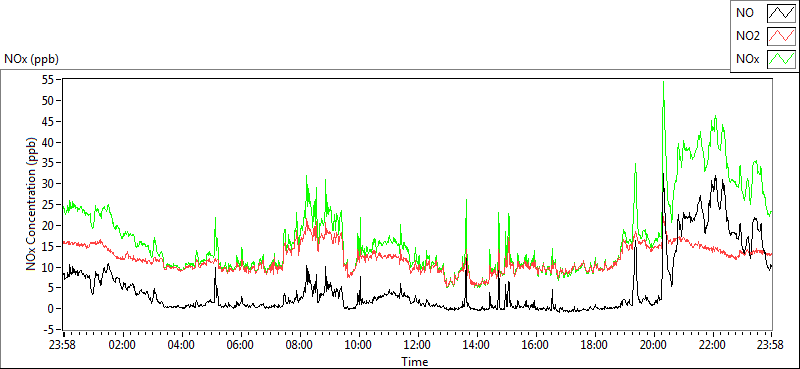The image size is (800, 369).
Task: Click the NOx (ppb) chart title label
Action: [x=31, y=59]
